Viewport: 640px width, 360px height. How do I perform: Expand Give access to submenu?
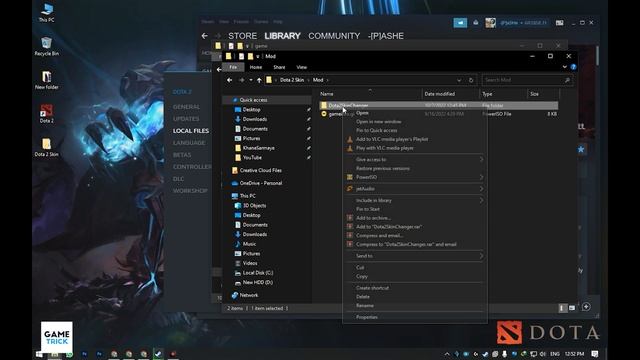(415, 160)
